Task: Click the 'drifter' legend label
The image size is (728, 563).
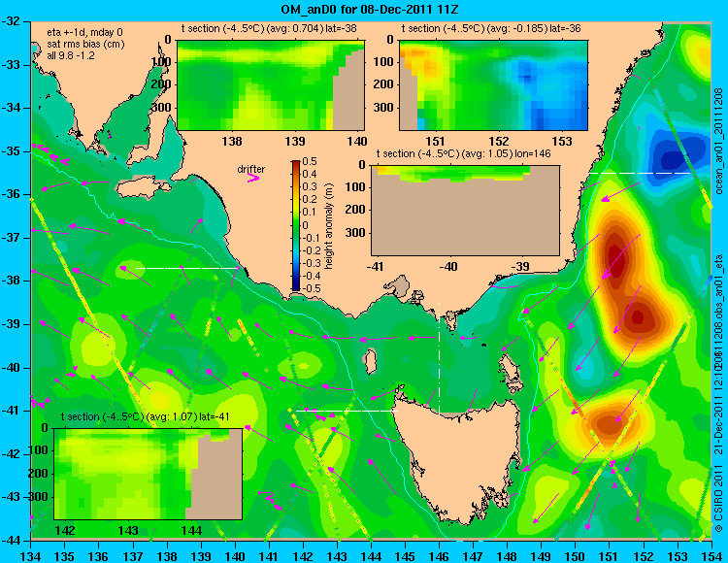Action: point(250,169)
